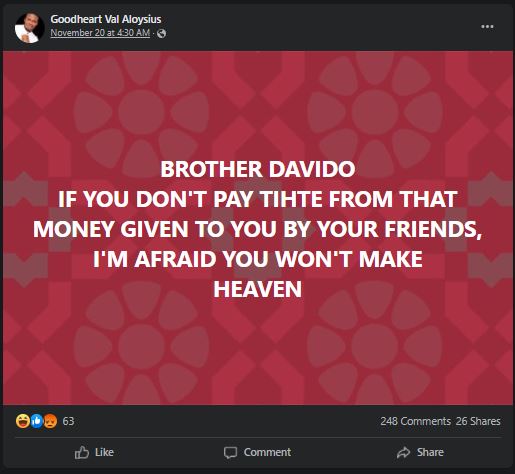Open the post options three-dots menu
Image resolution: width=515 pixels, height=474 pixels.
coord(487,27)
